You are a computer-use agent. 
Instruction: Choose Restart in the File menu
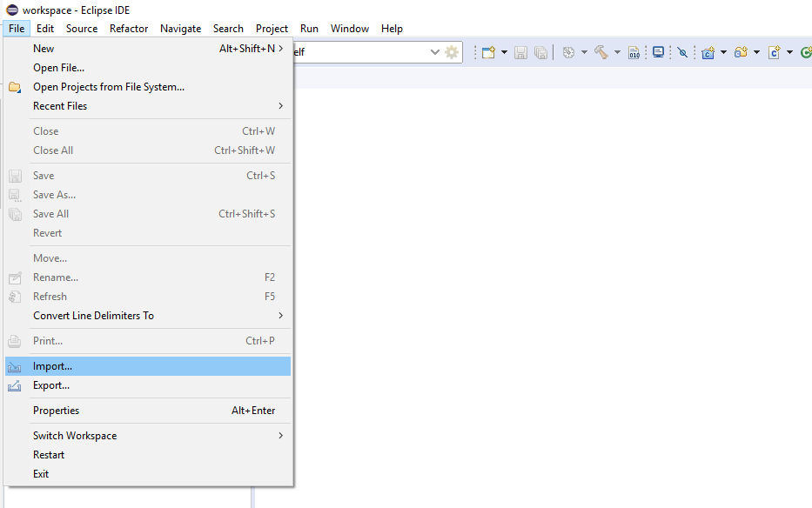coord(148,455)
